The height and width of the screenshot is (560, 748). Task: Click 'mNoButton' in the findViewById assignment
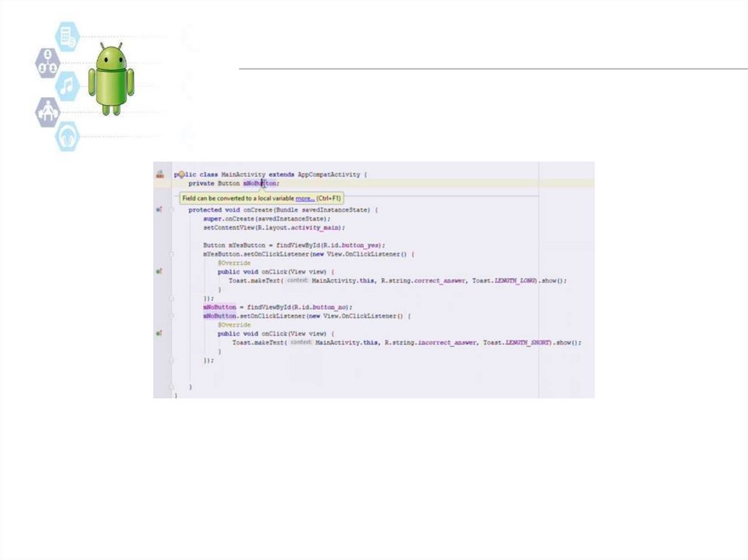[x=219, y=307]
